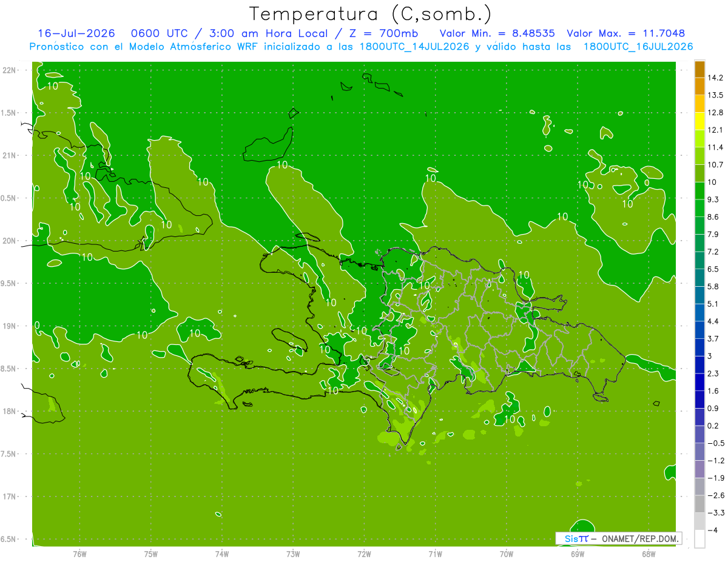The image size is (728, 562).
Task: Click the 'Temperatura (C,somb.)' chart title
Action: pyautogui.click(x=369, y=14)
